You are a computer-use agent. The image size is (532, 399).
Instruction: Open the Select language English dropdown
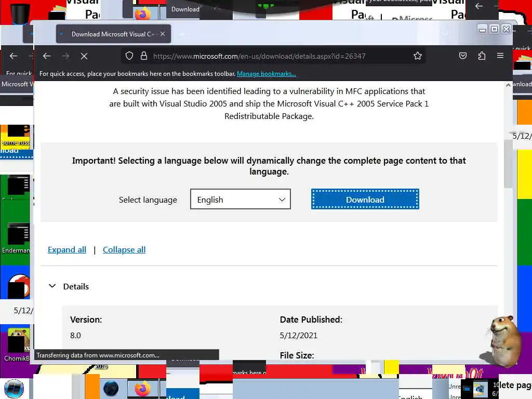coord(241,199)
